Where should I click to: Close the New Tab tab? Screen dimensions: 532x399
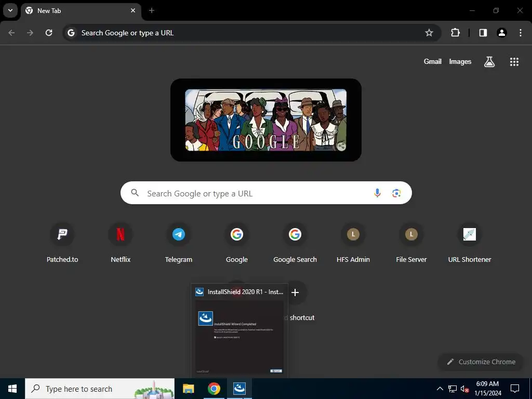point(133,10)
